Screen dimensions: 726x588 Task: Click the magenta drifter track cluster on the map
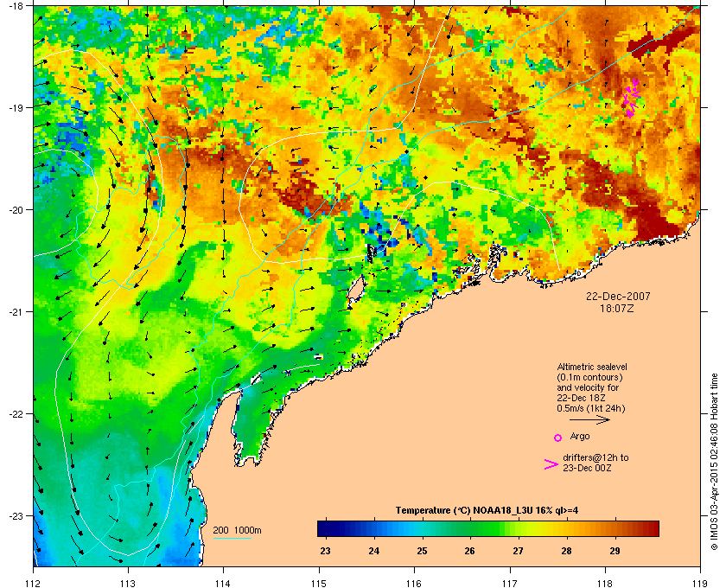pyautogui.click(x=631, y=98)
